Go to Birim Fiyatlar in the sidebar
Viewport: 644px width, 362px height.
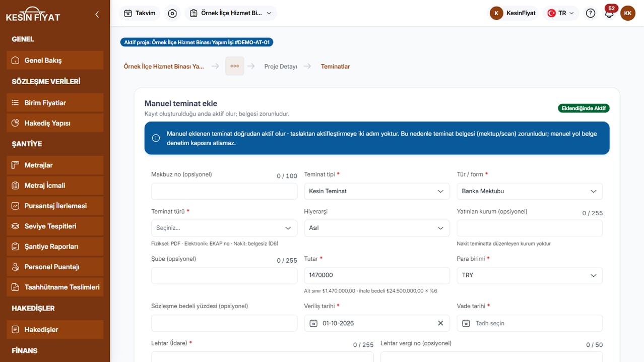click(x=55, y=103)
